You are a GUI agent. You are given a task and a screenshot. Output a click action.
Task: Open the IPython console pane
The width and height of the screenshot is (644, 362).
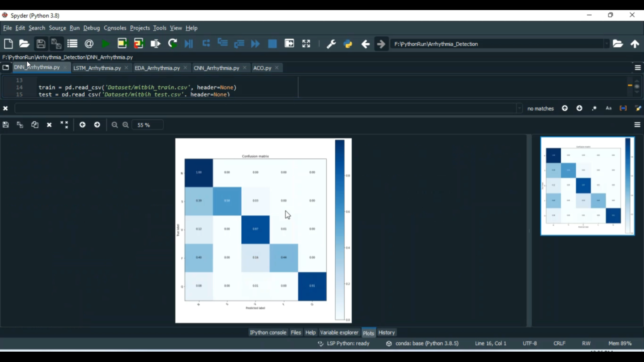point(268,332)
